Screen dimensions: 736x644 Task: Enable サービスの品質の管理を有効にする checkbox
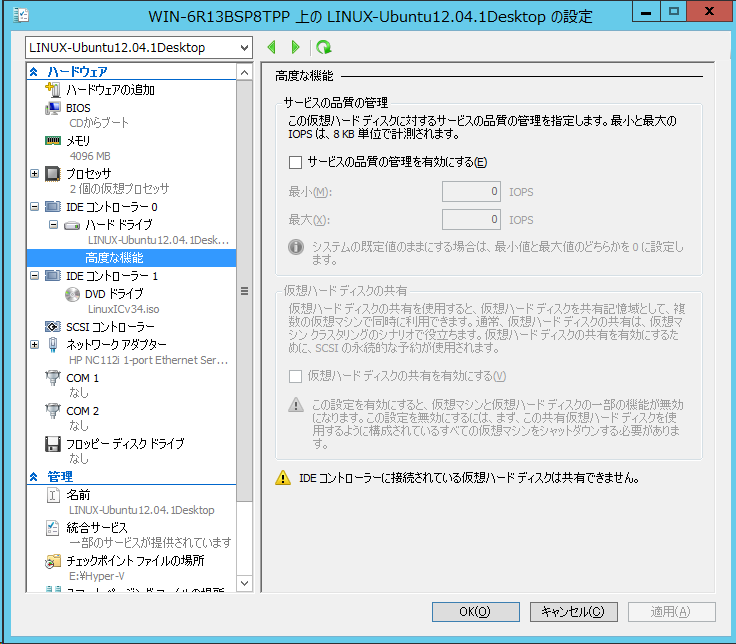coord(295,162)
